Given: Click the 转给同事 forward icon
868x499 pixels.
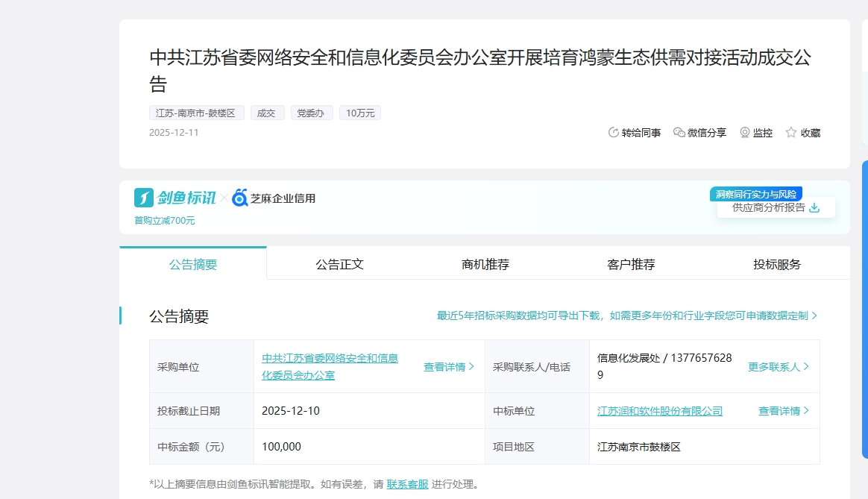Looking at the screenshot, I should (614, 132).
